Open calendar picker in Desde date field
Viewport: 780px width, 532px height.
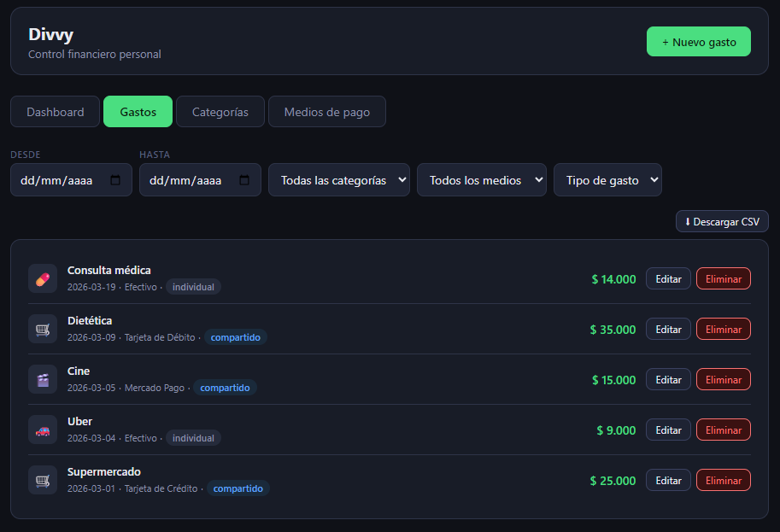click(x=115, y=180)
